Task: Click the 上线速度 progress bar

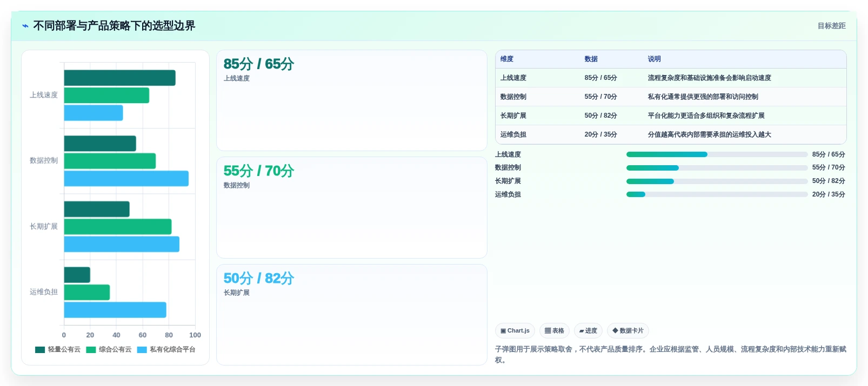Action: 717,154
